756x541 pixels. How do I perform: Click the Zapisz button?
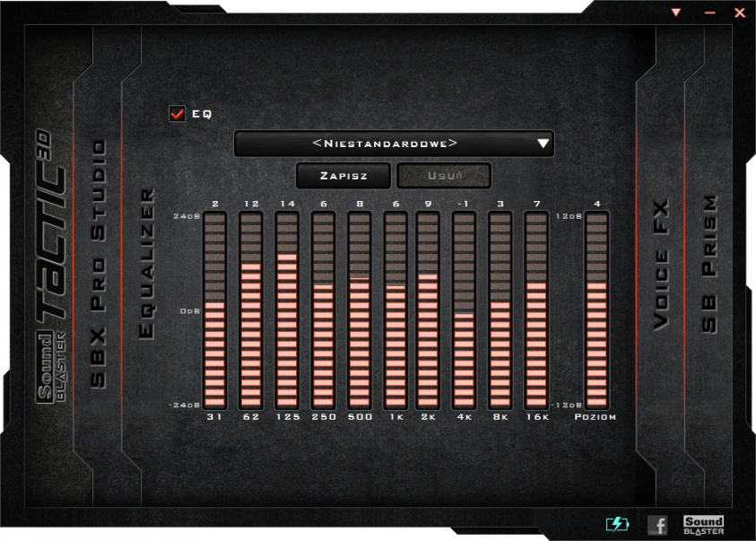click(x=343, y=176)
